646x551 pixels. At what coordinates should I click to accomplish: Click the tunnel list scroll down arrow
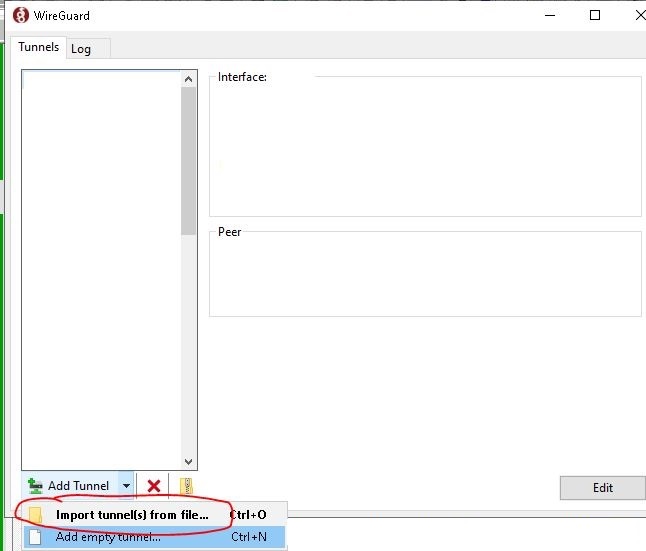188,460
